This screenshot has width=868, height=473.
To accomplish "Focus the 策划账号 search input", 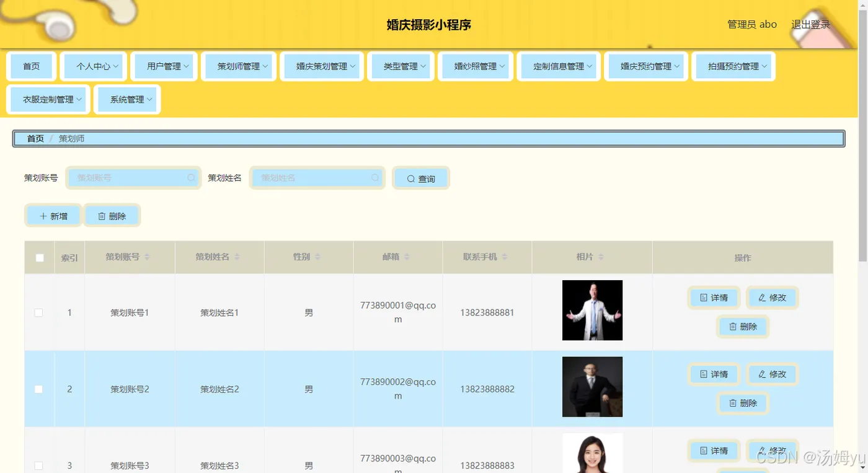I will (133, 178).
